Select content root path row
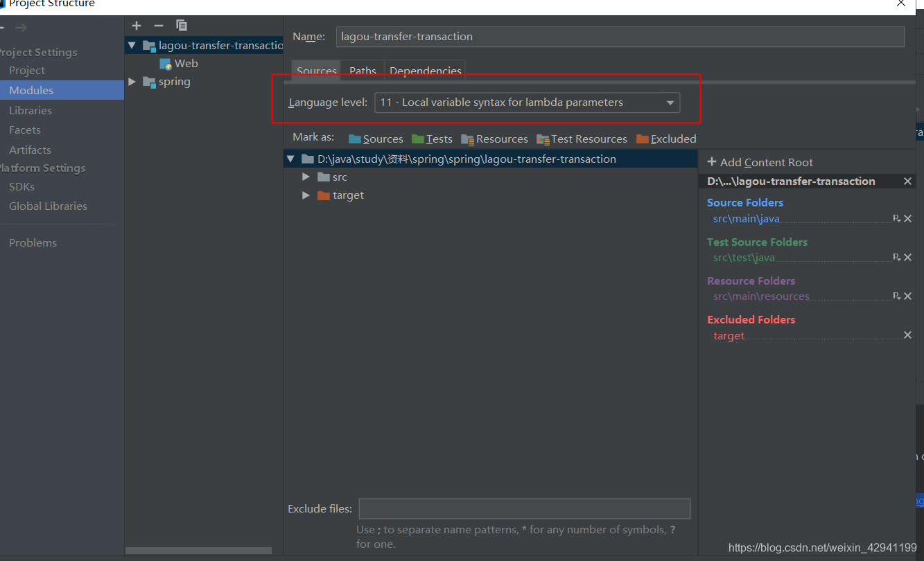 (x=490, y=159)
